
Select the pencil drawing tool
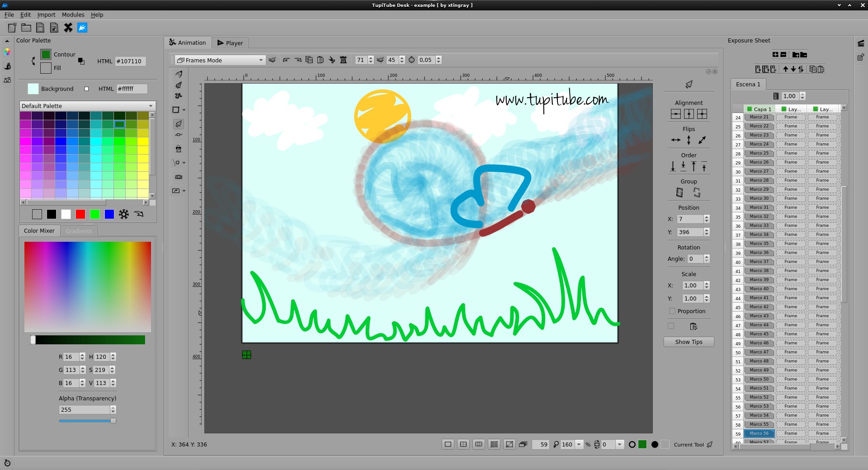(179, 74)
